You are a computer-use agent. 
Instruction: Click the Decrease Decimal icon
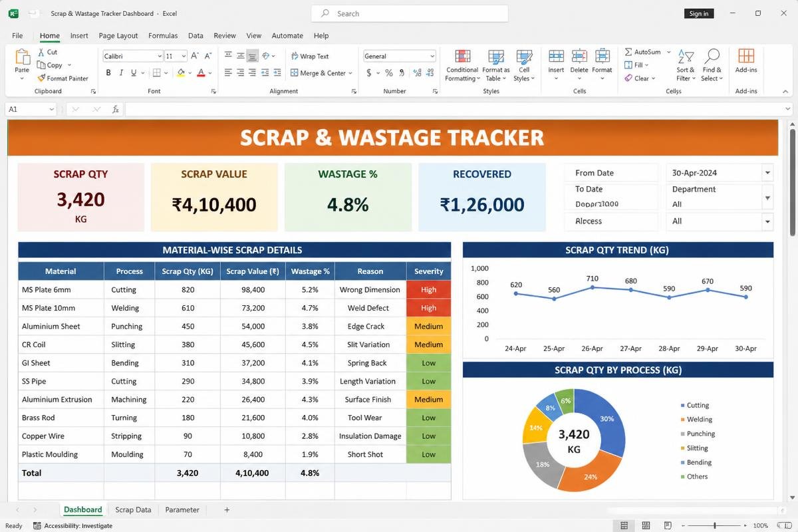430,73
